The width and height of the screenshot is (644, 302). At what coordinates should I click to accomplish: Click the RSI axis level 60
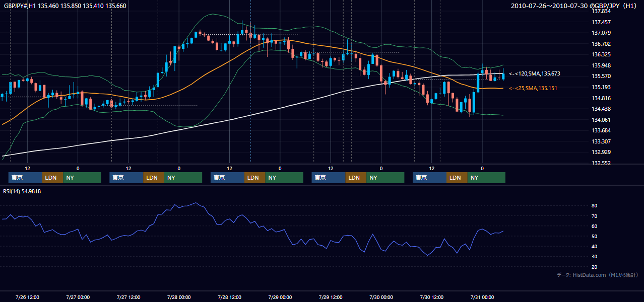[595, 226]
